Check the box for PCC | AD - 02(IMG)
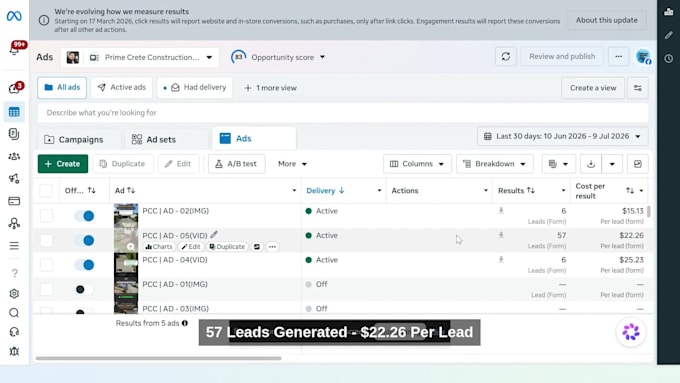The width and height of the screenshot is (680, 383). point(46,216)
